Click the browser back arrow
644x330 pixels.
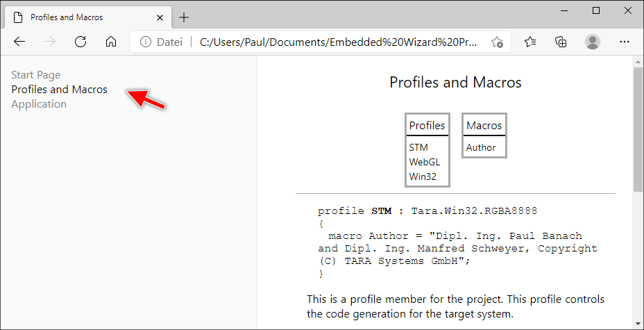point(19,42)
